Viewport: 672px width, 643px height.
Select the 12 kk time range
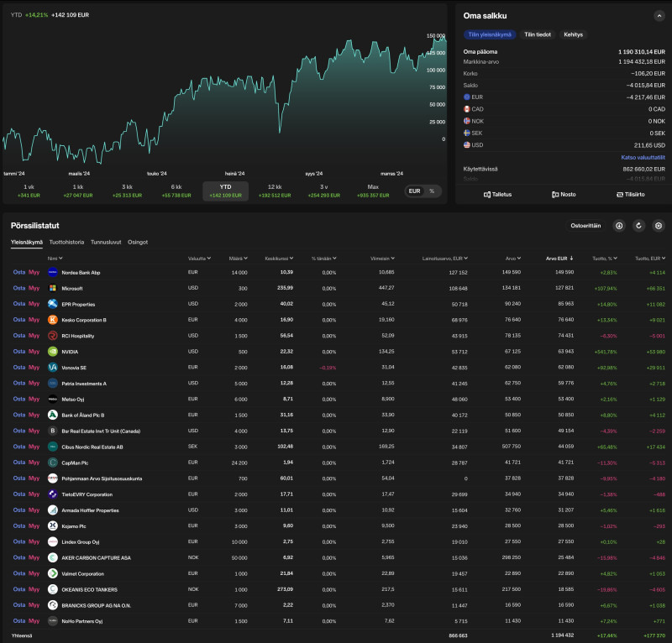click(x=275, y=191)
